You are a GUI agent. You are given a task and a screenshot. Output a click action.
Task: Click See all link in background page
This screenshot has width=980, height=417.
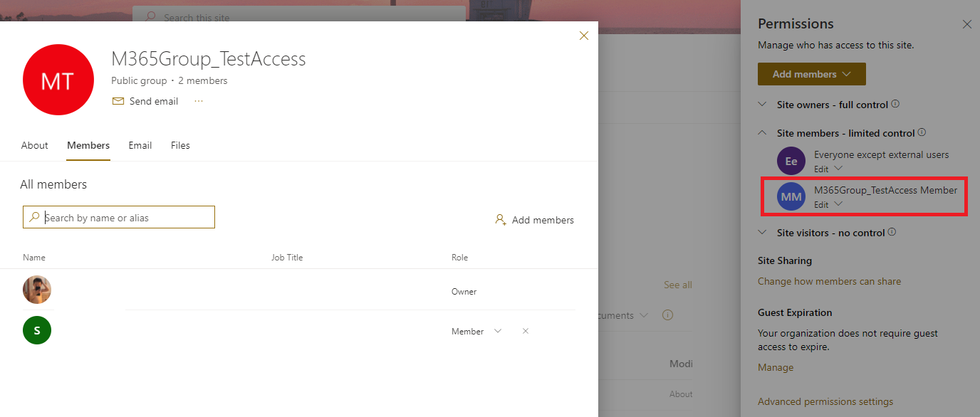coord(677,285)
